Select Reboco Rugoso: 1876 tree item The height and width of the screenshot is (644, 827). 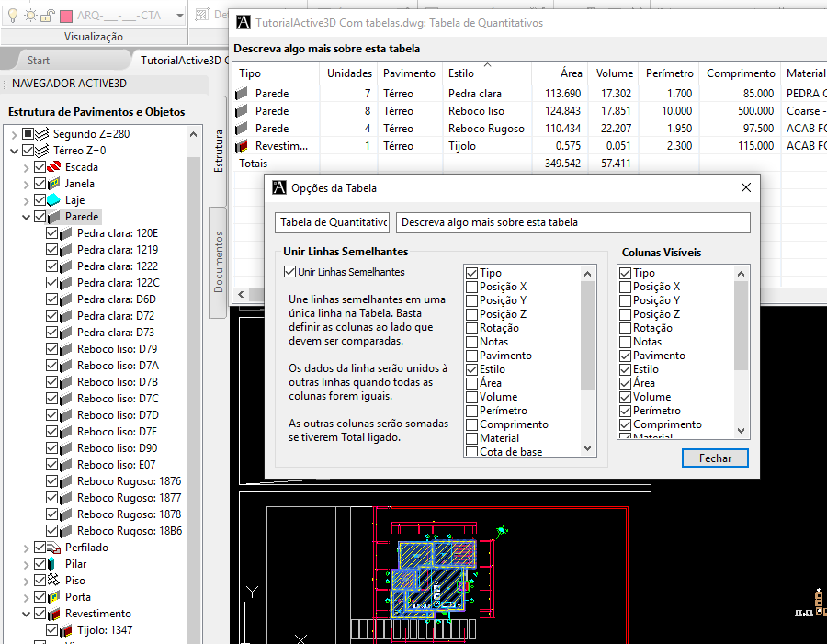click(x=129, y=481)
